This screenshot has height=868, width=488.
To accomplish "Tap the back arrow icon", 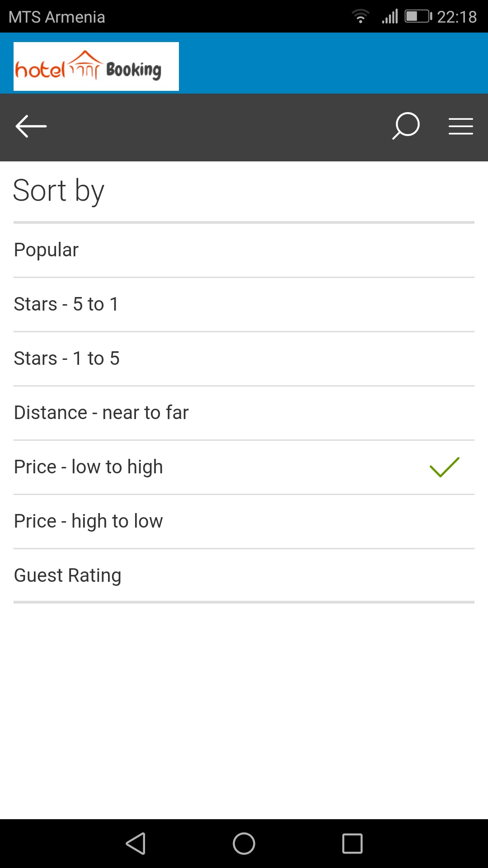I will click(31, 126).
